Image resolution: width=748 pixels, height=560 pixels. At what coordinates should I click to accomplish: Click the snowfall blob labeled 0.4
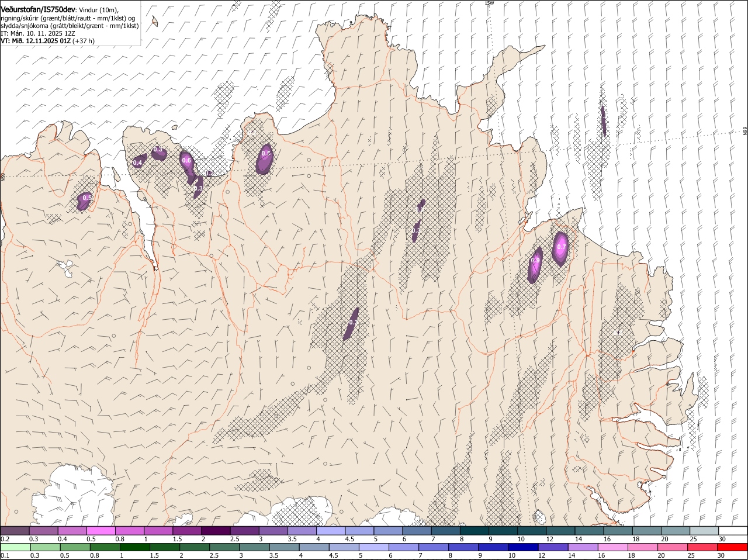138,162
